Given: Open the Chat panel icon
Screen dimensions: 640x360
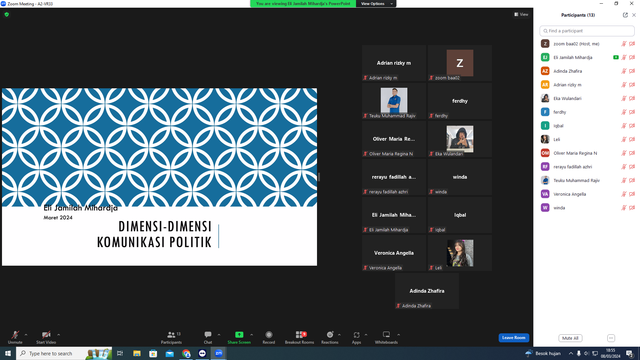Looking at the screenshot, I should 208,335.
